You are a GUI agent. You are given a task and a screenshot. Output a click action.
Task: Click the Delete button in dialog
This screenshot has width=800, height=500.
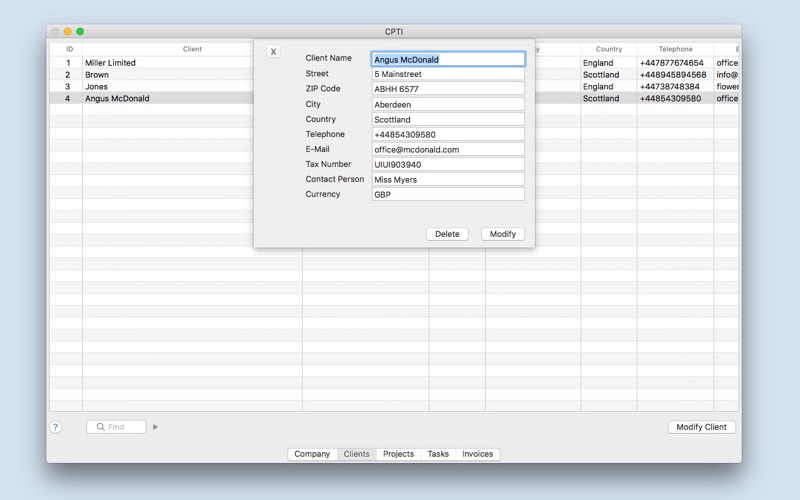pos(447,234)
